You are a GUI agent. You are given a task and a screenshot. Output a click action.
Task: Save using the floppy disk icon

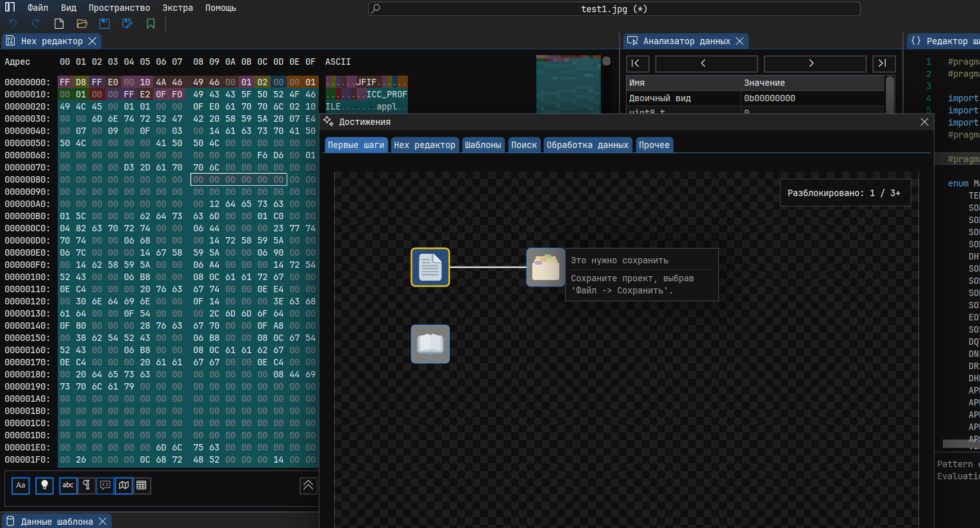tap(105, 24)
